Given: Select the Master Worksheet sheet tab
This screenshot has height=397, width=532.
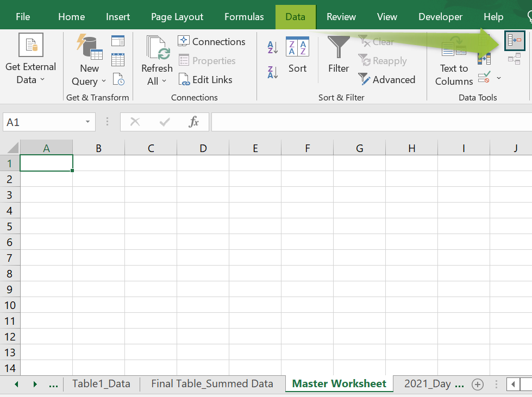Looking at the screenshot, I should [x=339, y=383].
